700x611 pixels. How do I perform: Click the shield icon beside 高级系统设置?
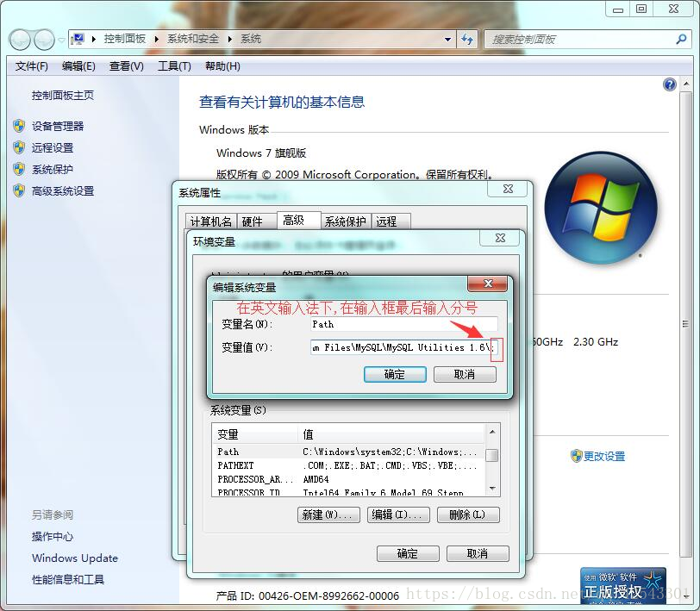(x=19, y=190)
